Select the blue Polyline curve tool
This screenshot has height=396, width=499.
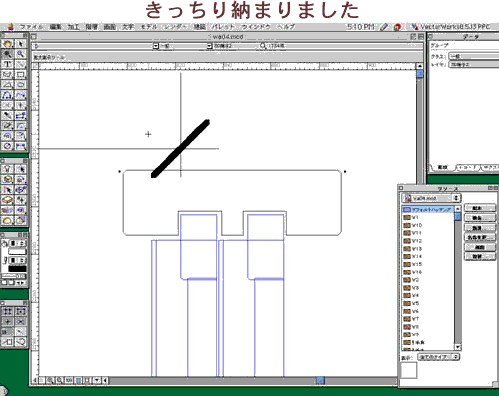click(8, 95)
